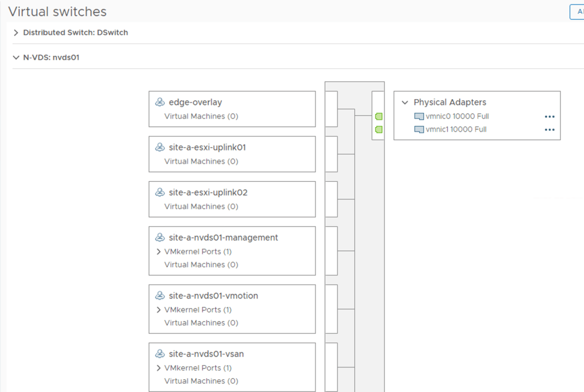Expand VMkernel Ports under site-a-nvds01-vmotion
This screenshot has width=584, height=392.
coord(159,310)
